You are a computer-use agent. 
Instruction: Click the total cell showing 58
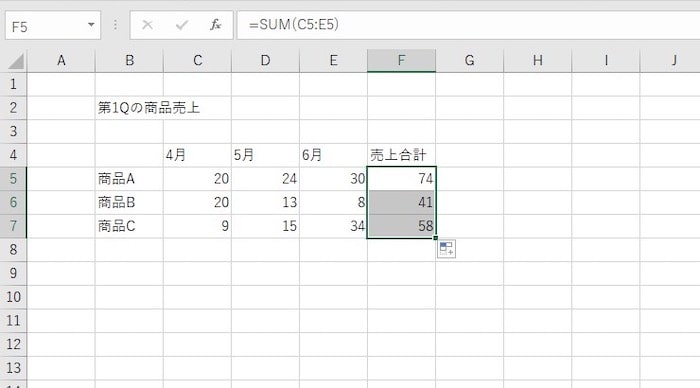click(401, 226)
